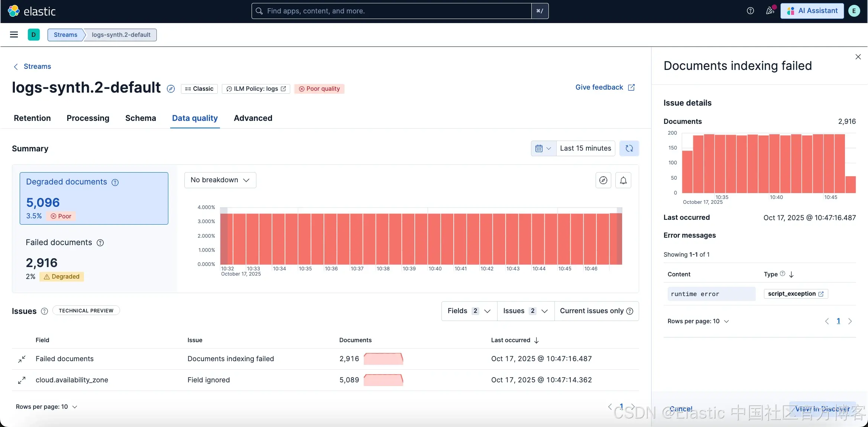Collapse the Failed documents row
Screen dimensions: 868x427
click(22, 359)
